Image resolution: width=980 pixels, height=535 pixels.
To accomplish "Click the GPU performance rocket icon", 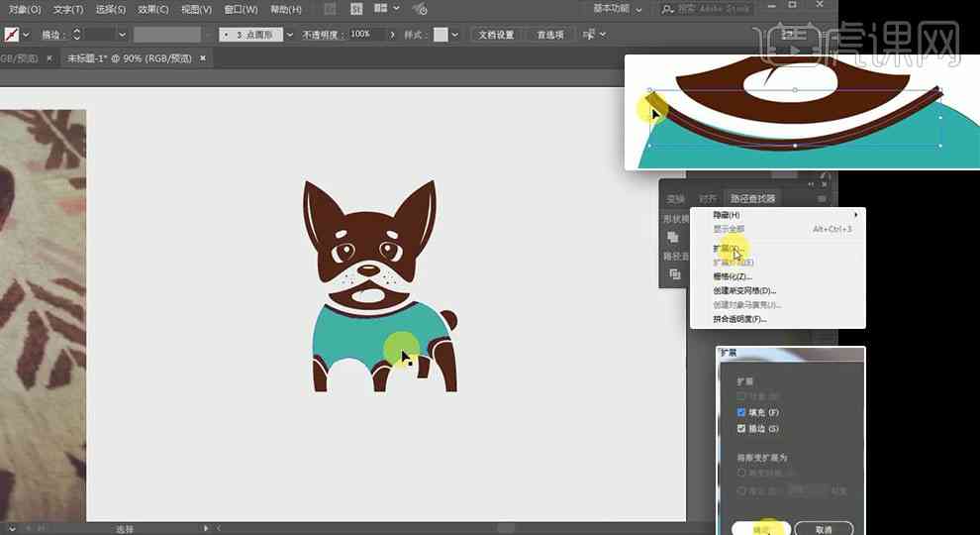I will pos(421,9).
